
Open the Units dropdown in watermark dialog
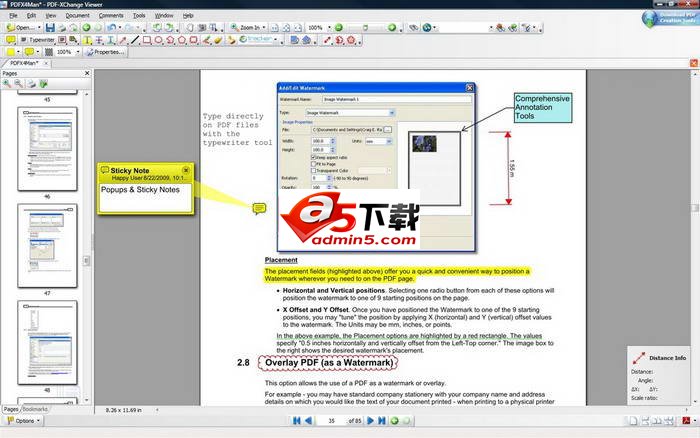(x=389, y=141)
